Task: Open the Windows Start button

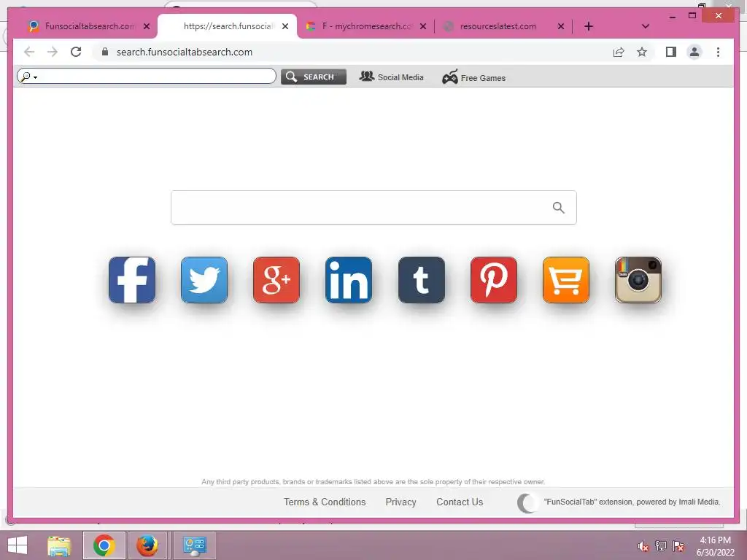Action: tap(18, 545)
